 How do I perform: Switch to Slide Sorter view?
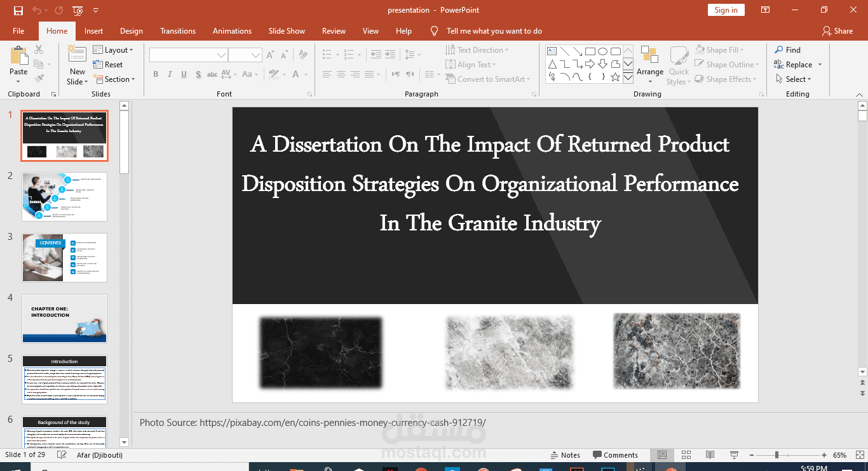click(x=686, y=455)
